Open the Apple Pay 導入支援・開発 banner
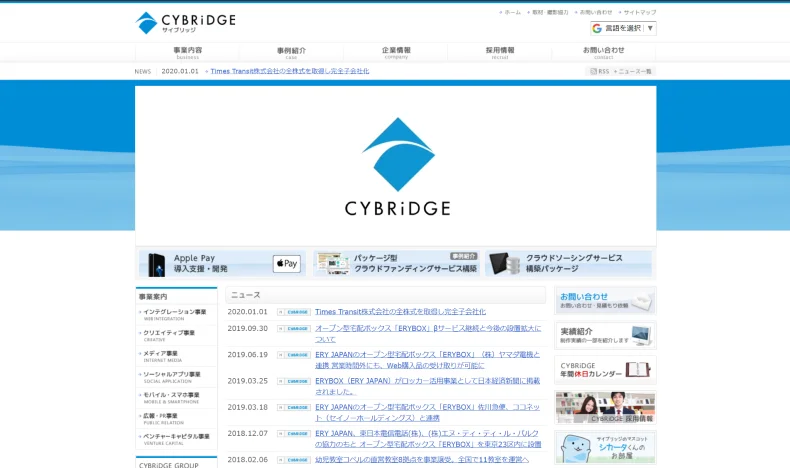 coord(222,263)
